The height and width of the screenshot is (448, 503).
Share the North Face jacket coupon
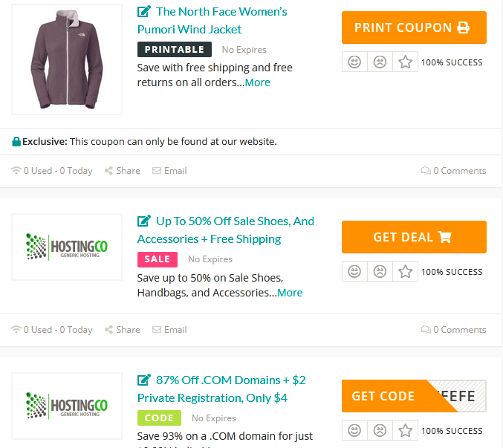point(123,171)
